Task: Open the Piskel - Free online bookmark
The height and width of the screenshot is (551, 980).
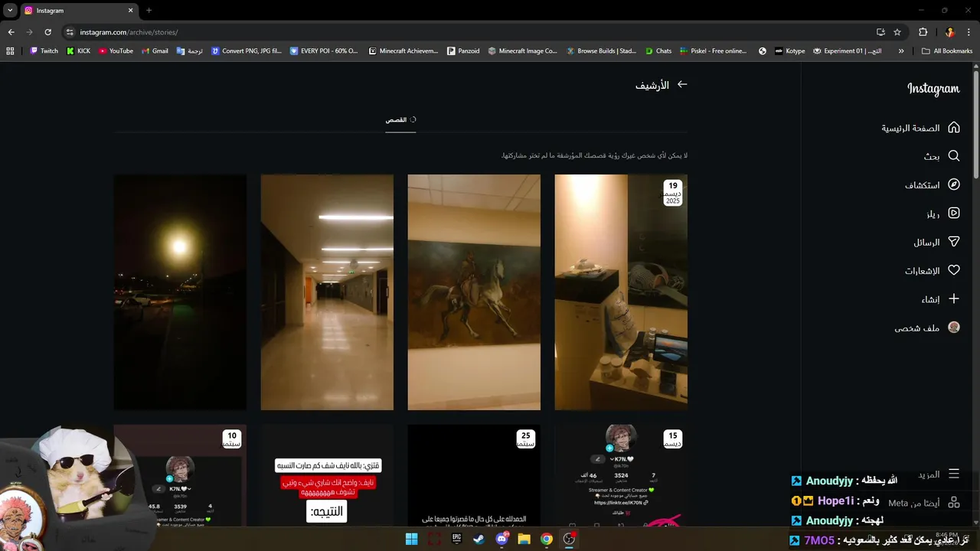Action: click(713, 51)
